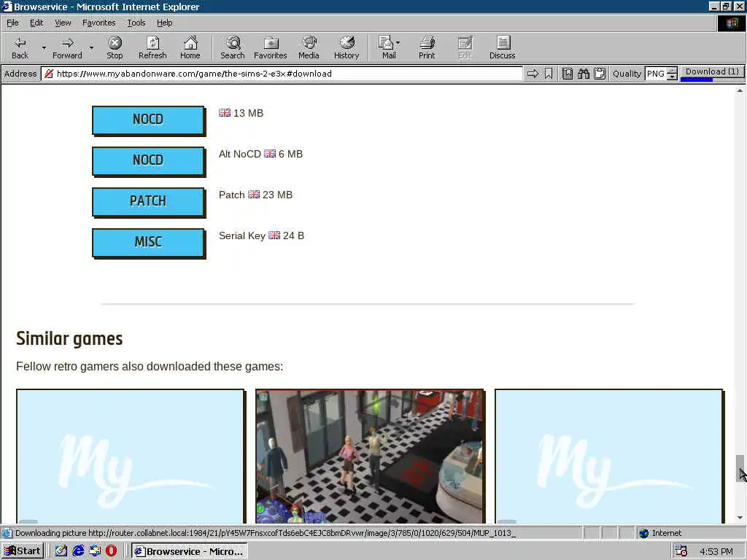Screen dimensions: 747x560
Task: Go back using the Back toolbar button
Action: [x=20, y=48]
